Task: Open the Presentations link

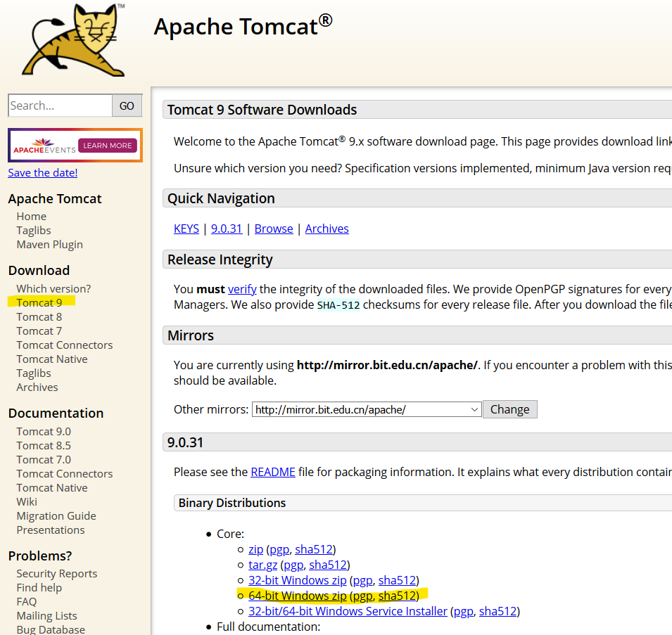Action: coord(51,530)
